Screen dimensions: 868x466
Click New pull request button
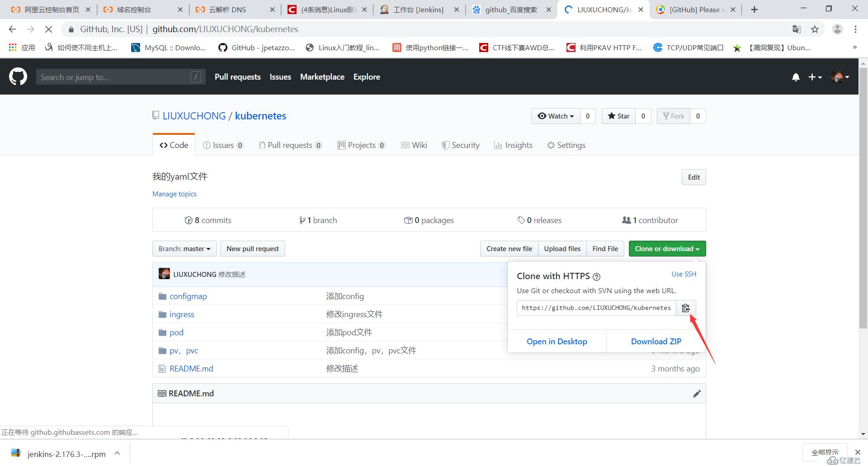(x=253, y=248)
